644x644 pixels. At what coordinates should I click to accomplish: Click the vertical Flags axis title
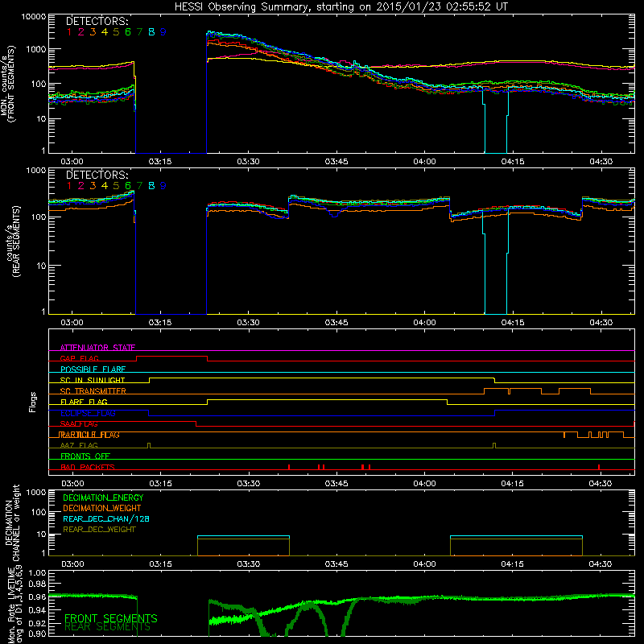pyautogui.click(x=33, y=402)
